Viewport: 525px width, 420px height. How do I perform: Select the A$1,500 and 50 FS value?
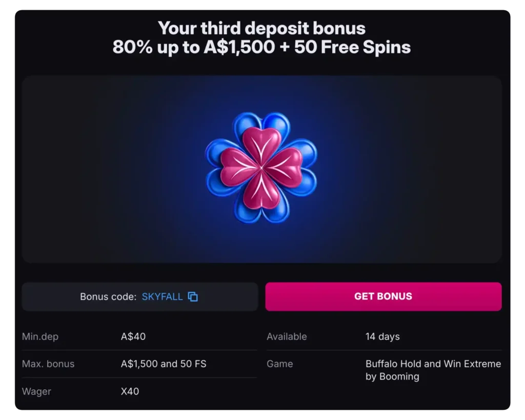[163, 364]
